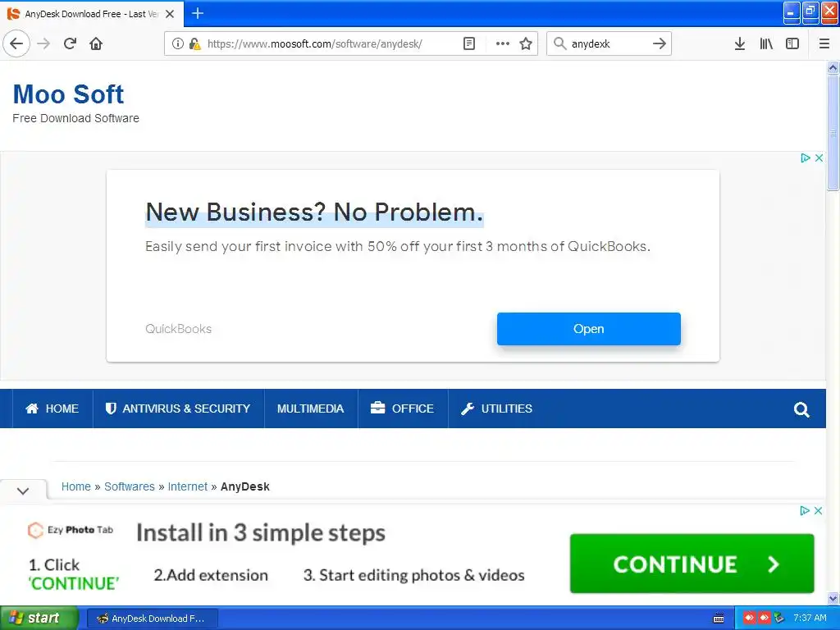Open page actions three-dot menu
This screenshot has width=840, height=630.
coord(503,43)
